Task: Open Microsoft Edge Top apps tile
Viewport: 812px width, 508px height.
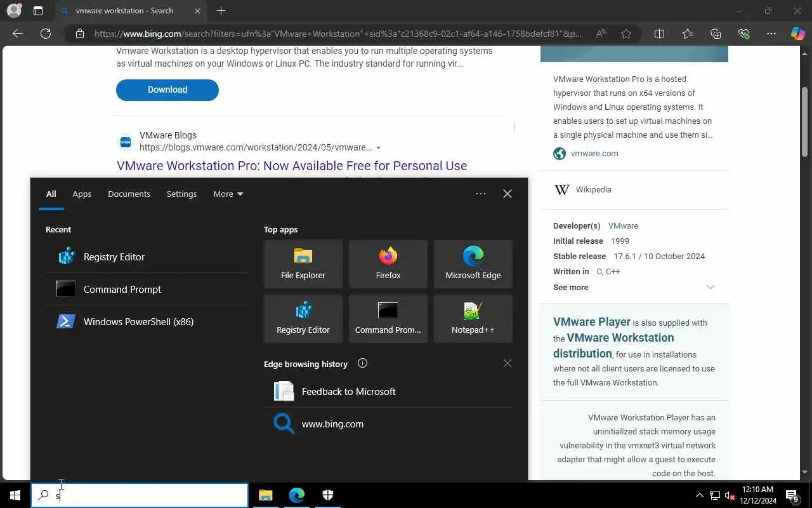Action: click(x=473, y=264)
